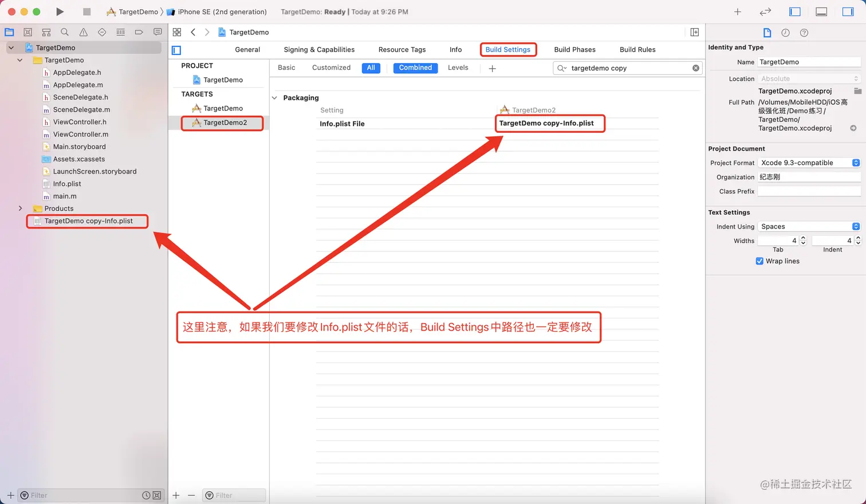The height and width of the screenshot is (504, 866).
Task: Adjust the Indent width stepper
Action: click(858, 241)
